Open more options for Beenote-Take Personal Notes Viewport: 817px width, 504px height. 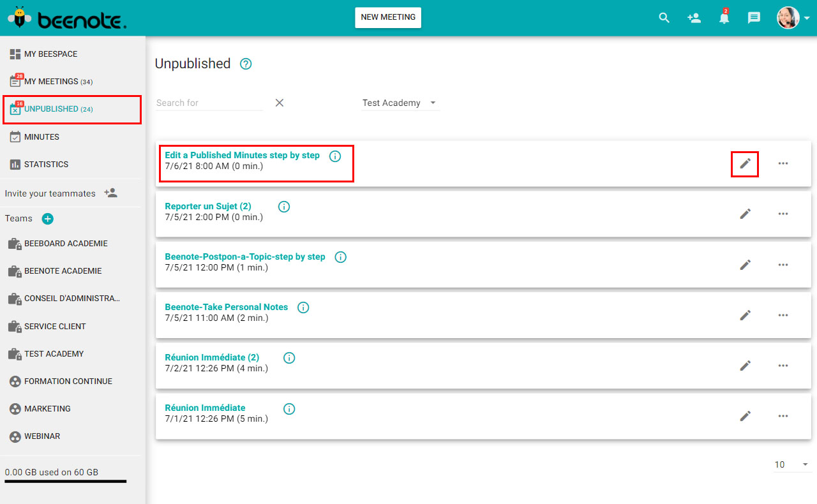(783, 315)
